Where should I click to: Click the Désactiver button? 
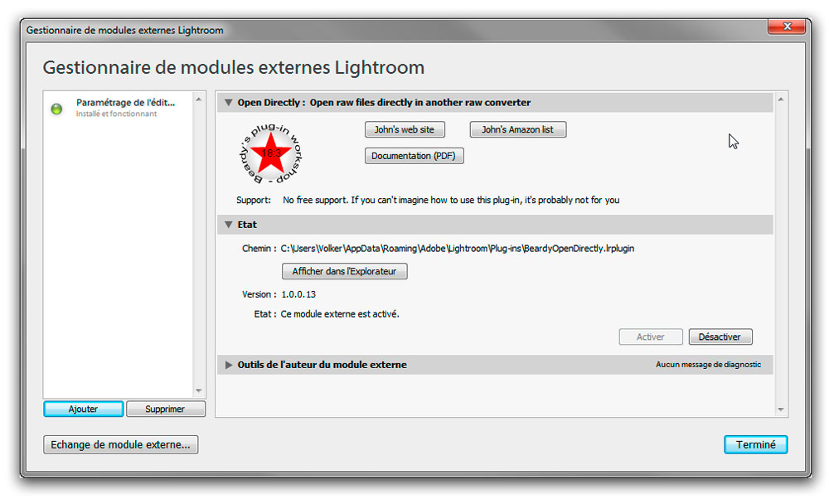[720, 337]
